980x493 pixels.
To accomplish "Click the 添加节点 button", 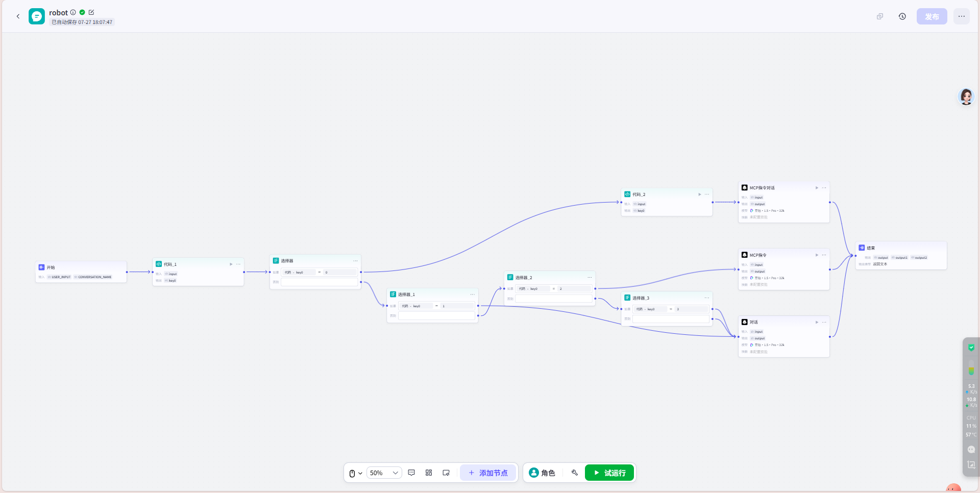I will [x=488, y=473].
